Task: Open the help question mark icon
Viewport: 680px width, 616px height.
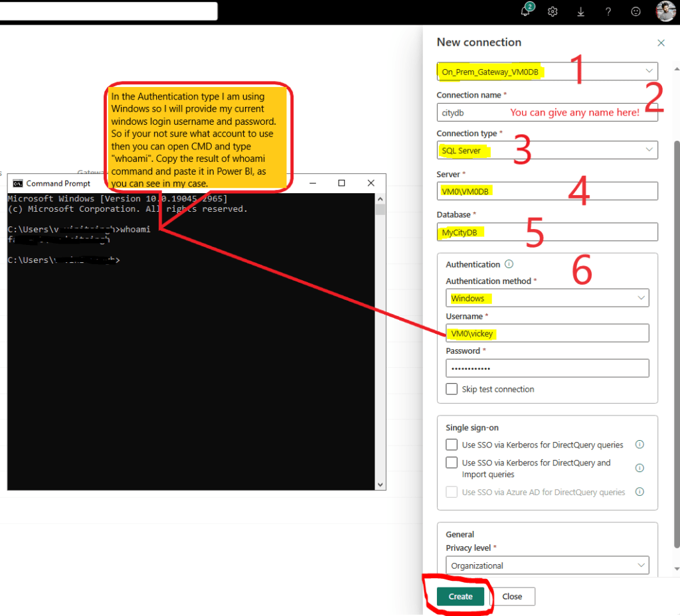Action: point(608,12)
